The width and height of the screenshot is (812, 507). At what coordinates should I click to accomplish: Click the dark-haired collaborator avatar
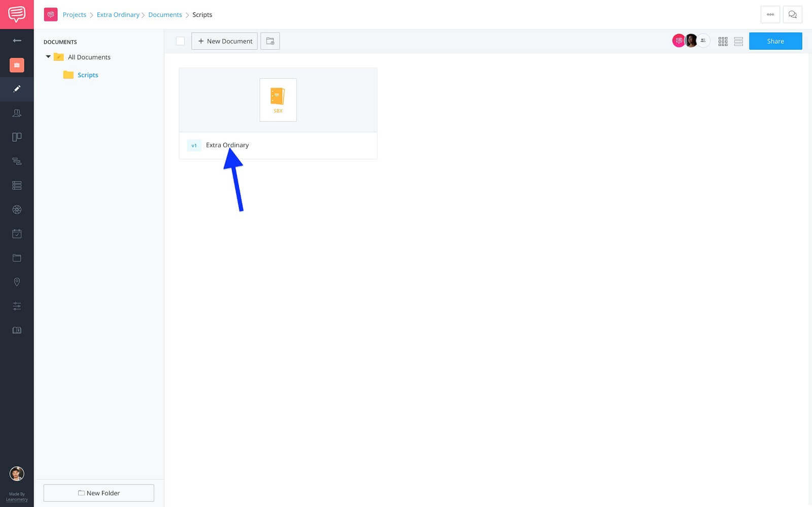pyautogui.click(x=691, y=41)
